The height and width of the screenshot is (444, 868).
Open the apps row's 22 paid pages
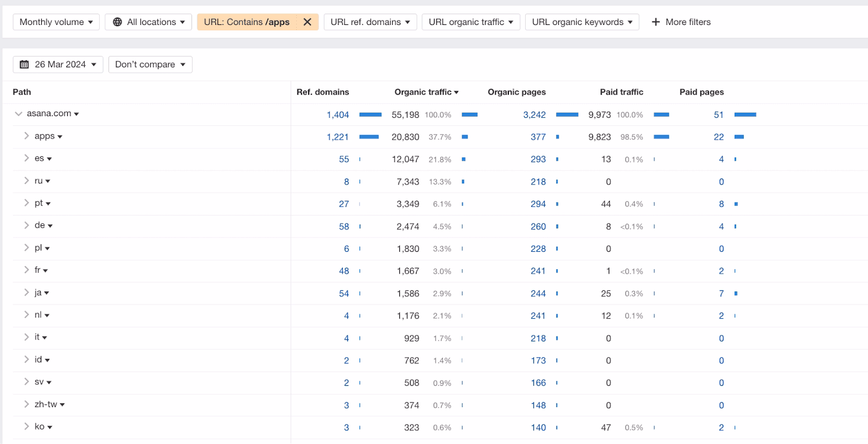tap(719, 137)
